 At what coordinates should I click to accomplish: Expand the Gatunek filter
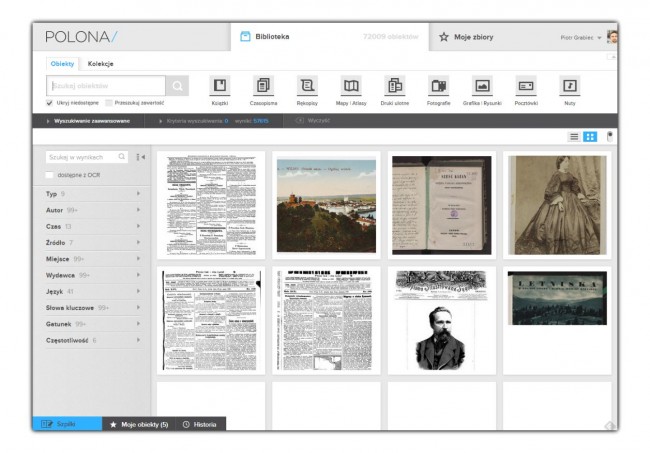point(92,324)
